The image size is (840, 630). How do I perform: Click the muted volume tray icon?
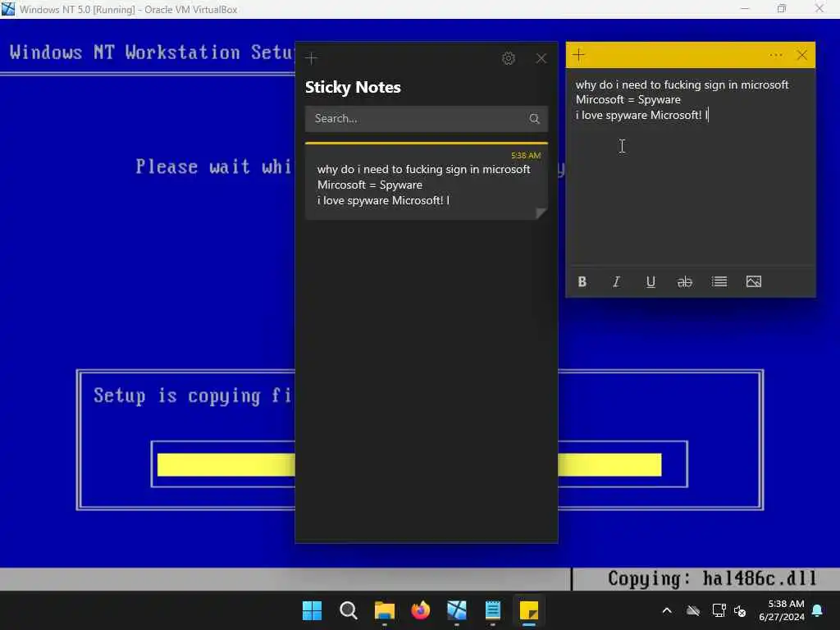[x=740, y=610]
